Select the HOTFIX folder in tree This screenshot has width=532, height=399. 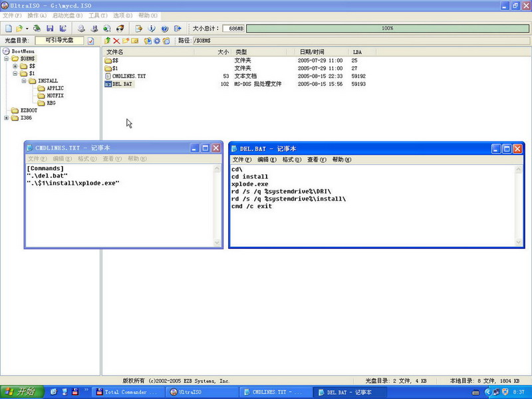(55, 96)
